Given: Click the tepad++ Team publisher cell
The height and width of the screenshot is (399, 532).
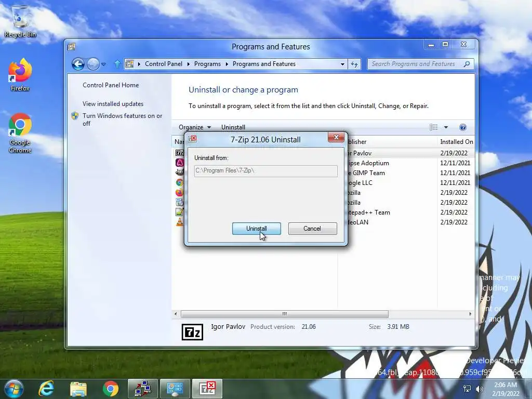Looking at the screenshot, I should point(369,212).
